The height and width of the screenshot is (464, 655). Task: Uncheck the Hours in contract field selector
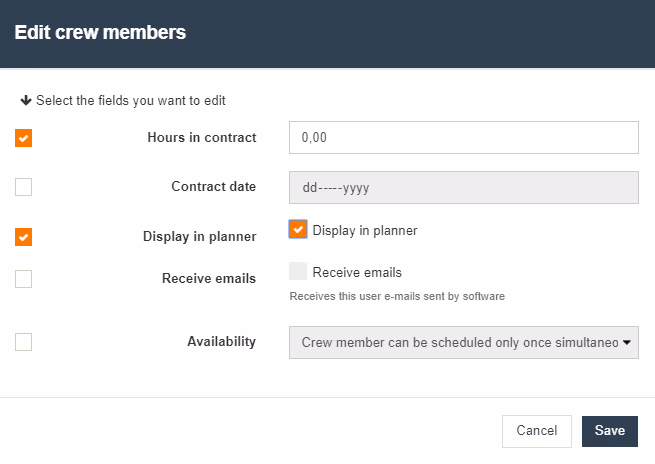point(23,138)
